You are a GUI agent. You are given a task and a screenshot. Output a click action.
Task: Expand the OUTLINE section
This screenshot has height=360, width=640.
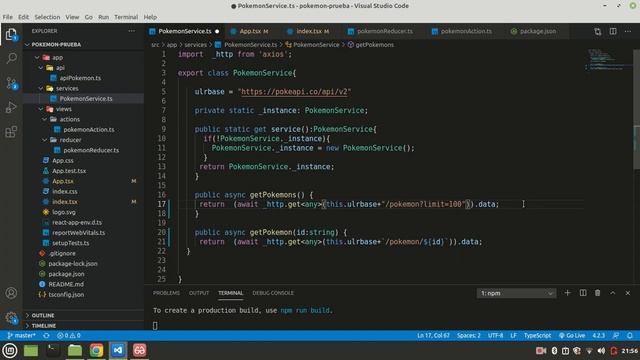(x=84, y=315)
